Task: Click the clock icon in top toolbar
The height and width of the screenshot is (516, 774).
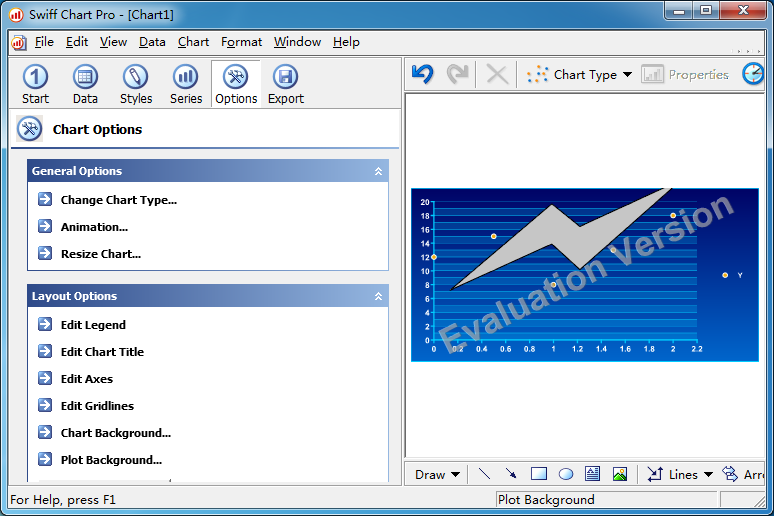Action: 752,74
